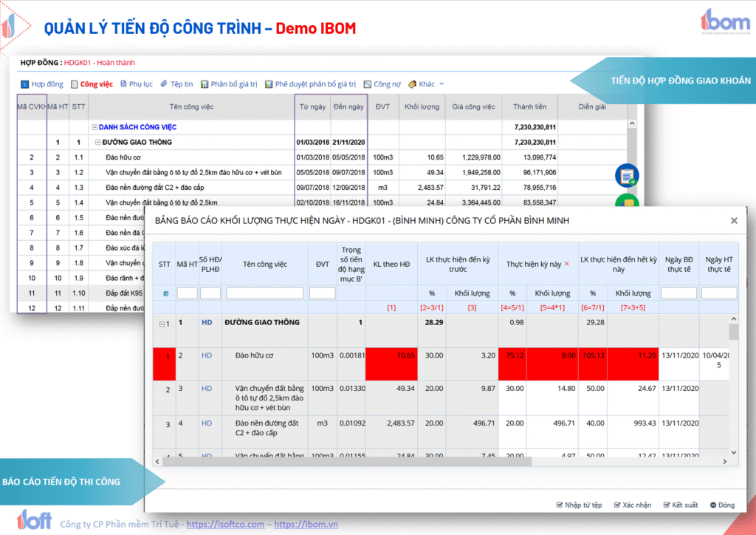756x535 pixels.
Task: Open the Công nợ toolbar item
Action: pyautogui.click(x=382, y=84)
